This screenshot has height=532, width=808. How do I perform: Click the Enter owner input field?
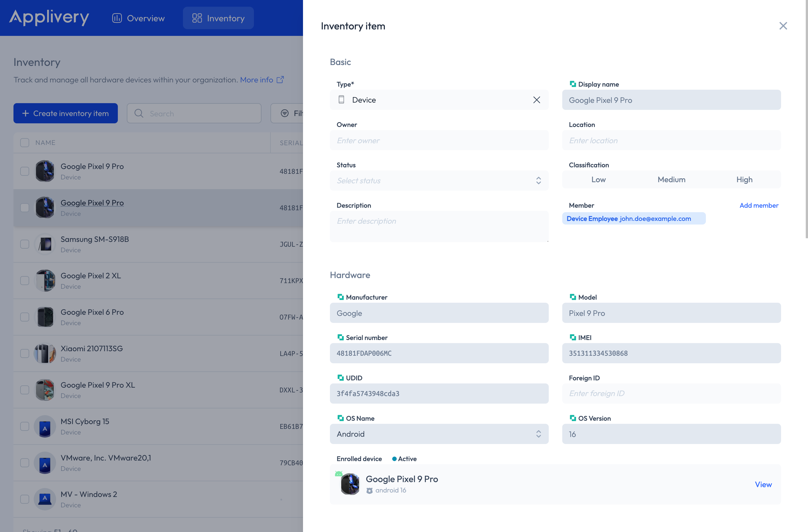(x=439, y=140)
